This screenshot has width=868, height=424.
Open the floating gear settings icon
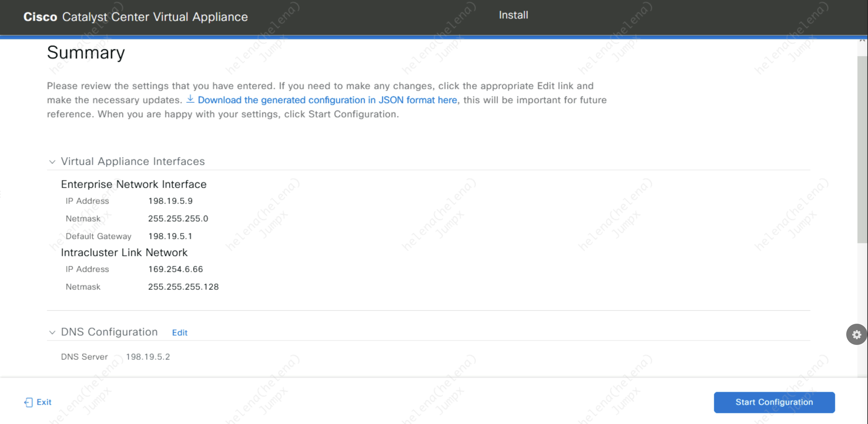tap(856, 334)
